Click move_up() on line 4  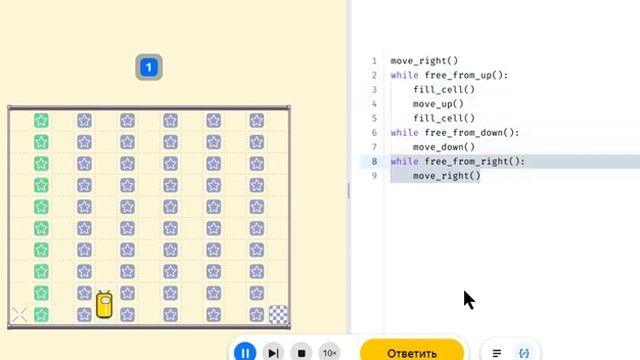pyautogui.click(x=438, y=104)
